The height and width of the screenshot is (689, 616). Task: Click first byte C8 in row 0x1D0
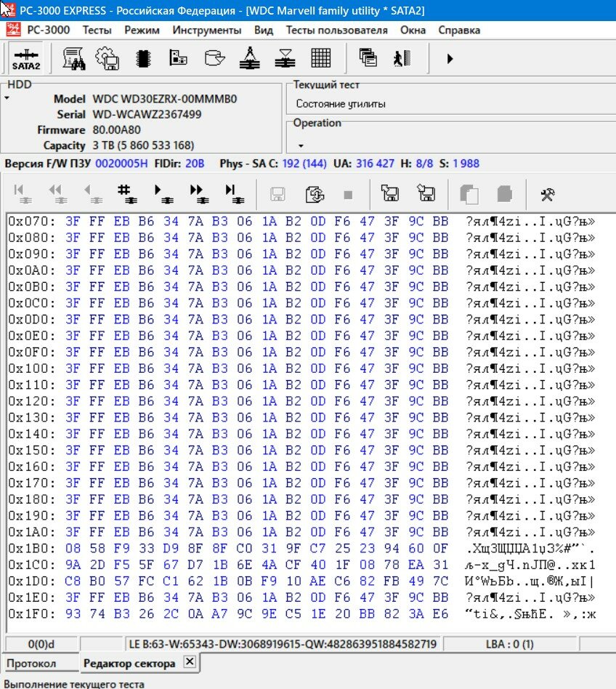(x=73, y=581)
